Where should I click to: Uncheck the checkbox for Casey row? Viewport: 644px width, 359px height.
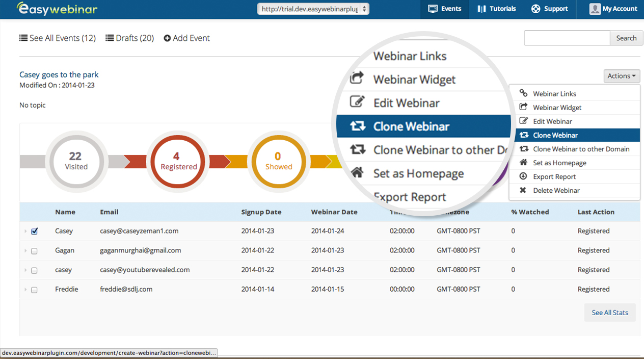pyautogui.click(x=34, y=232)
